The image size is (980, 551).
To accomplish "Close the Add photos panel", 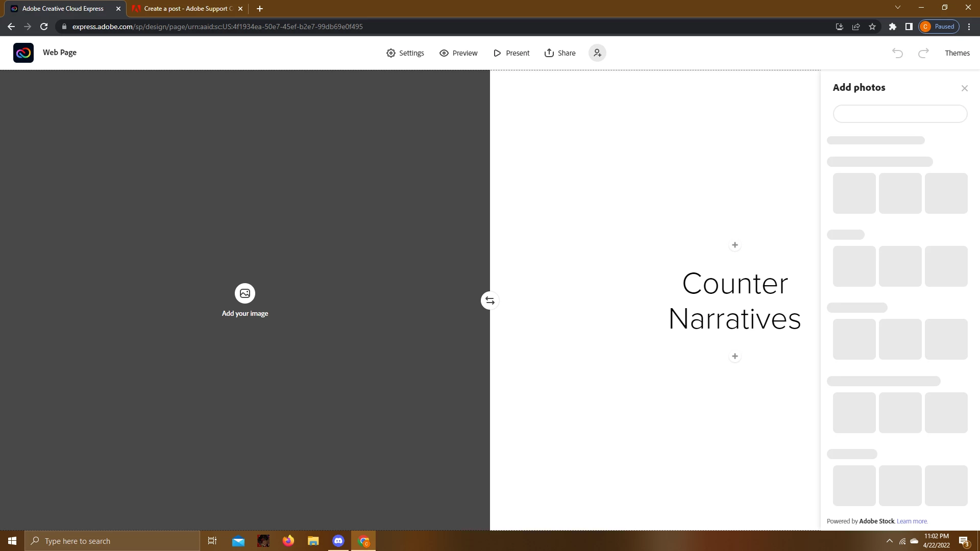I will pos(965,88).
